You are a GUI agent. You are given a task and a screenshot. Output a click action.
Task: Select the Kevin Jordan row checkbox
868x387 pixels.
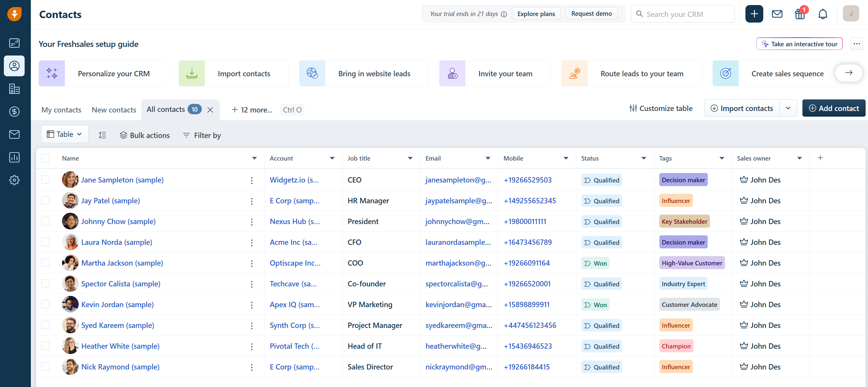45,304
